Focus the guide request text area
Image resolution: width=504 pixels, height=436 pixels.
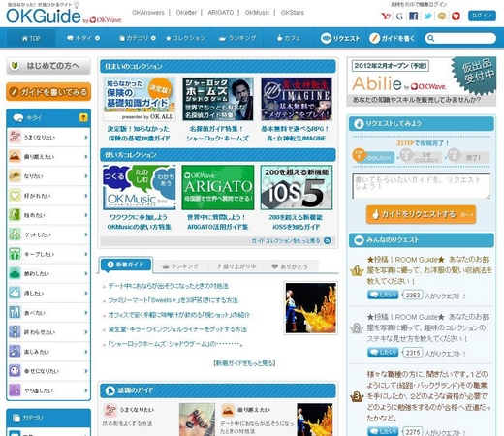pyautogui.click(x=422, y=186)
